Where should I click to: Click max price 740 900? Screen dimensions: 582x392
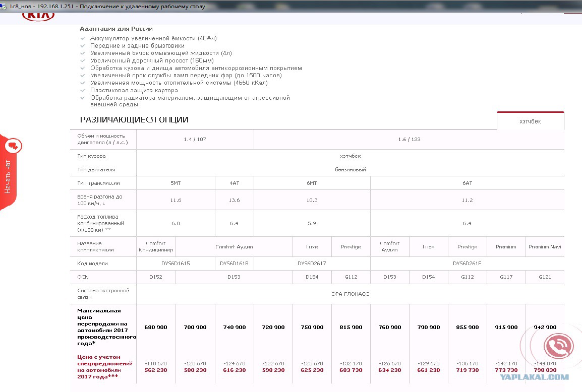(x=235, y=327)
